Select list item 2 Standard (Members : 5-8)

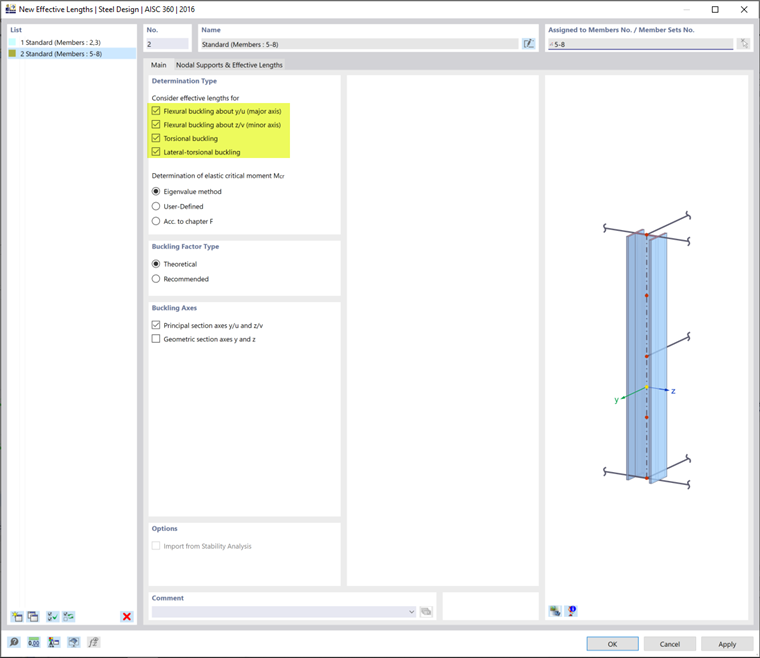72,54
